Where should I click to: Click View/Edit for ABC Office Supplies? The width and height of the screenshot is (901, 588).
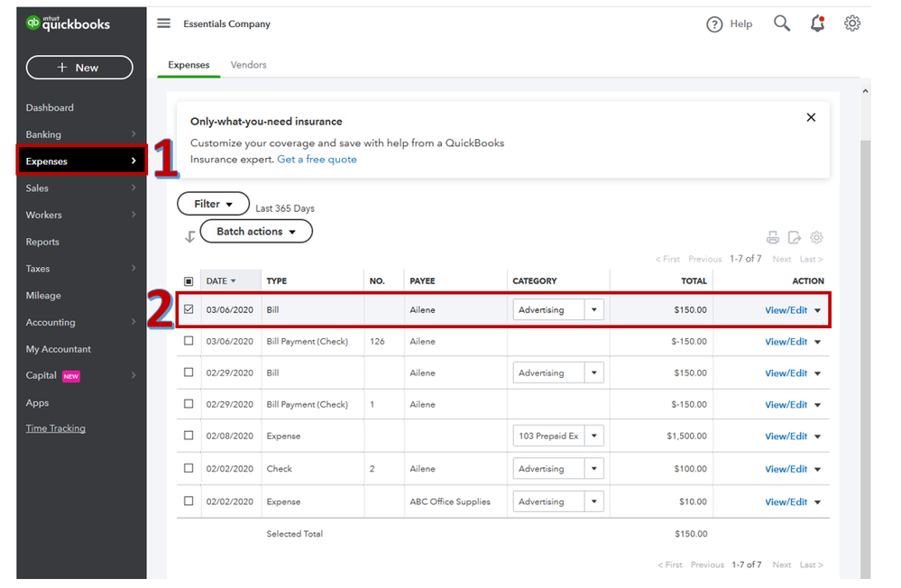[x=786, y=502]
